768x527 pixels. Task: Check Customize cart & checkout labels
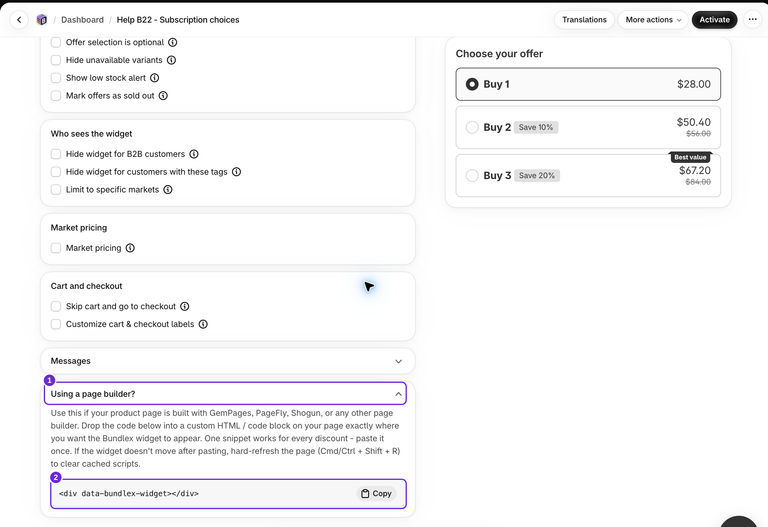pos(56,324)
